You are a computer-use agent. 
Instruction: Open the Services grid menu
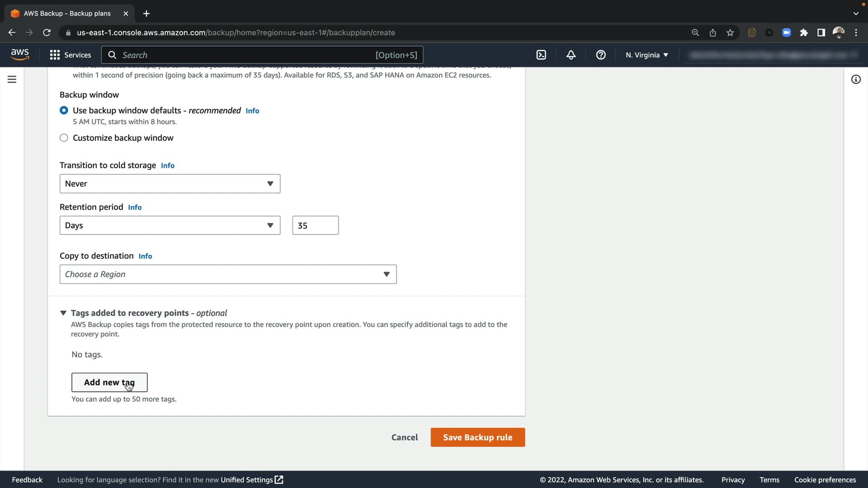pos(71,55)
